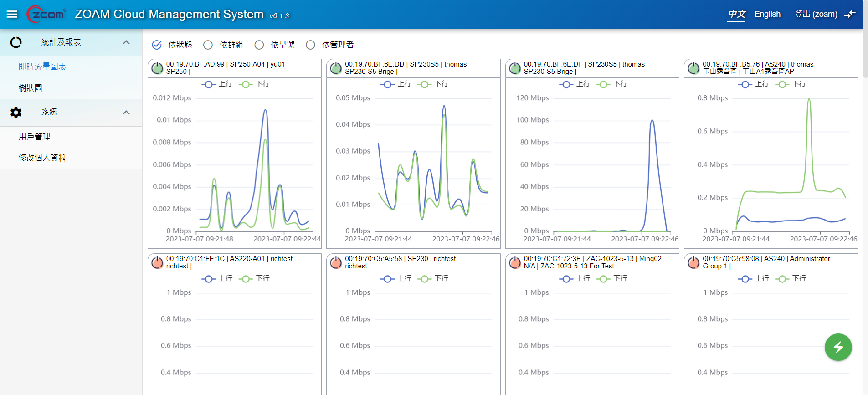Select the 依管理者 radio button
Viewport: 868px width, 395px height.
tap(310, 45)
